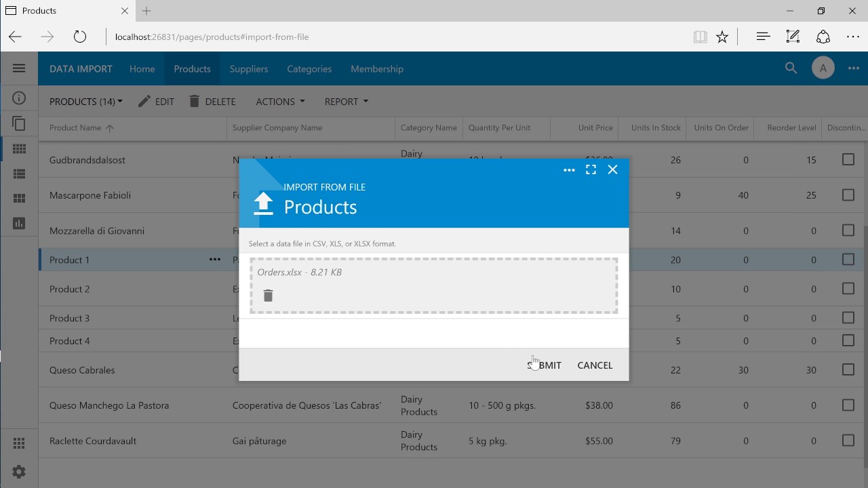
Task: Click the browser address bar URL
Action: point(212,37)
